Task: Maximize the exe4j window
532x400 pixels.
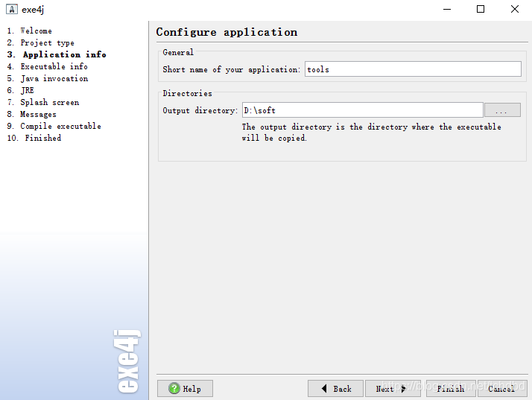Action: [x=481, y=9]
